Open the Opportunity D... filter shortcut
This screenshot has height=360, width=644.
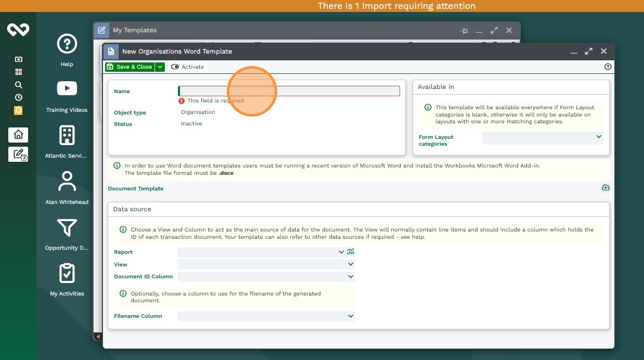pyautogui.click(x=67, y=234)
